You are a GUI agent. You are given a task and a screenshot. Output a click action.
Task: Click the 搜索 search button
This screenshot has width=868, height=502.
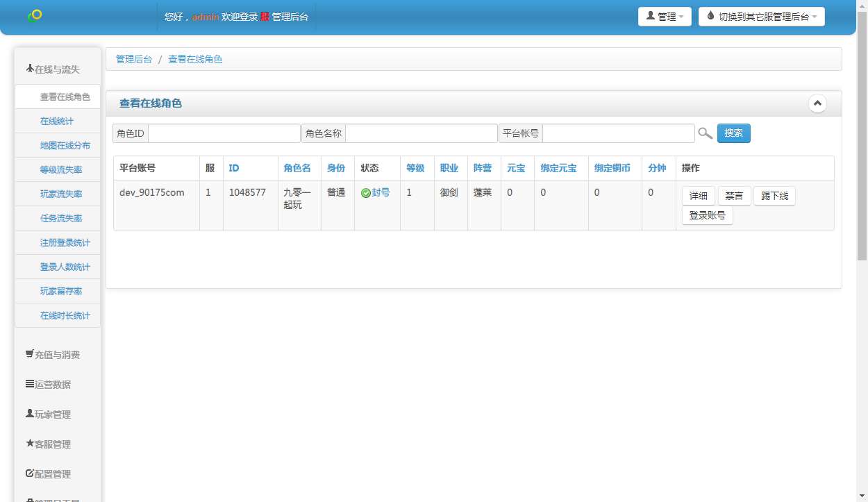click(733, 133)
